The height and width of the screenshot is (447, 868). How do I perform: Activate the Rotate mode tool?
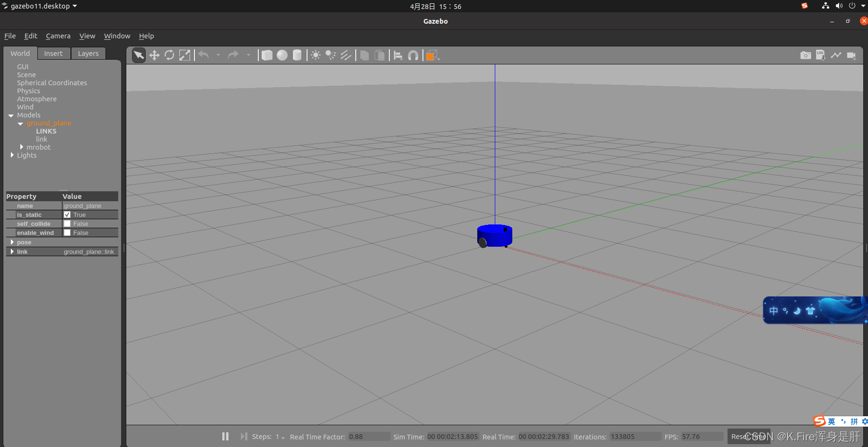[x=169, y=55]
